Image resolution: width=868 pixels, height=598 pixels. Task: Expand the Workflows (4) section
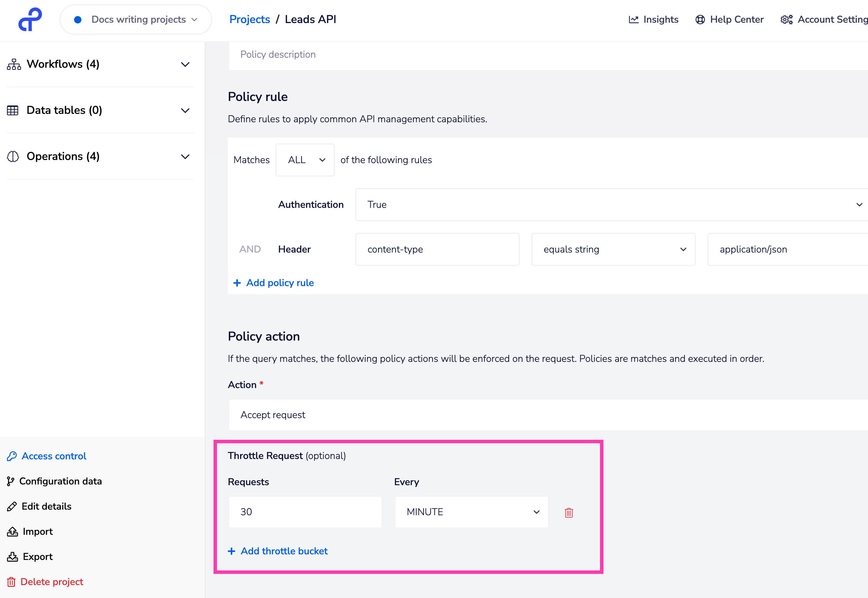tap(185, 65)
